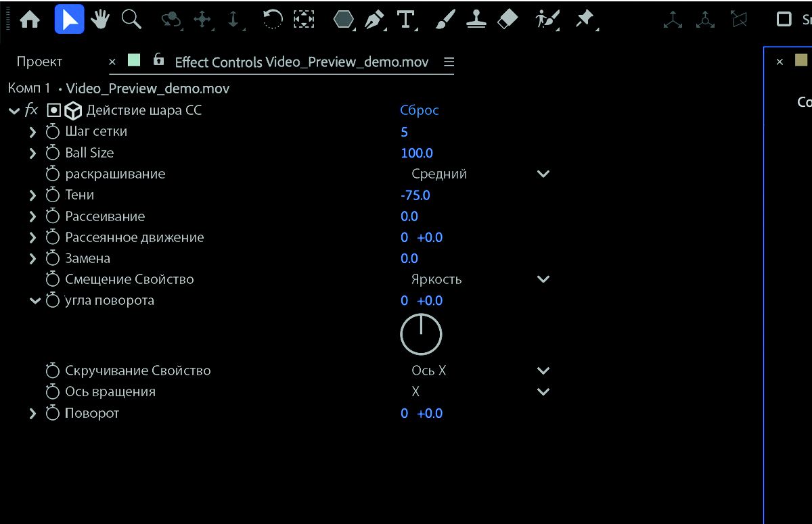Toggle the fx switch for Действие шара CC

click(x=32, y=110)
